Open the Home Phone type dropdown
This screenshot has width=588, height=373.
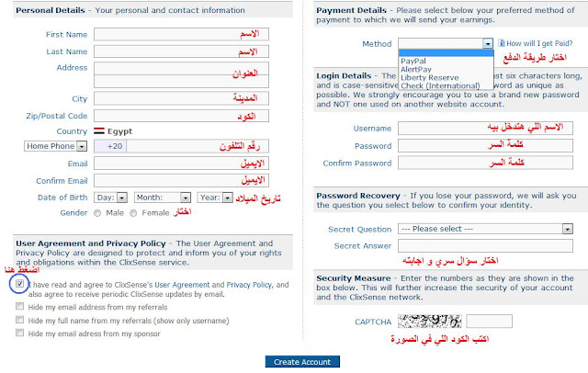pos(56,146)
